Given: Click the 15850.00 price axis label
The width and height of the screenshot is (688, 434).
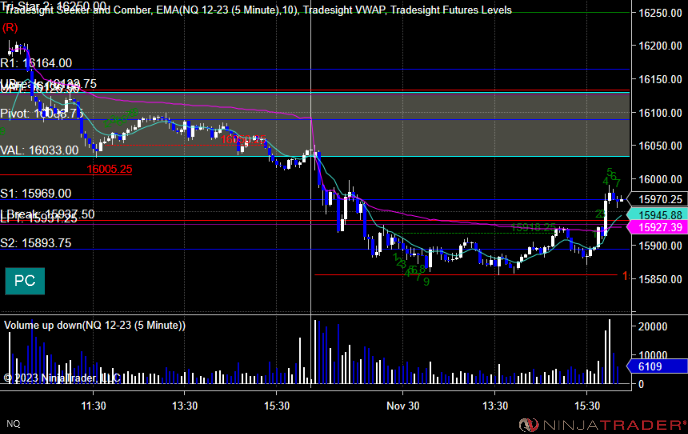Looking at the screenshot, I should coord(660,279).
